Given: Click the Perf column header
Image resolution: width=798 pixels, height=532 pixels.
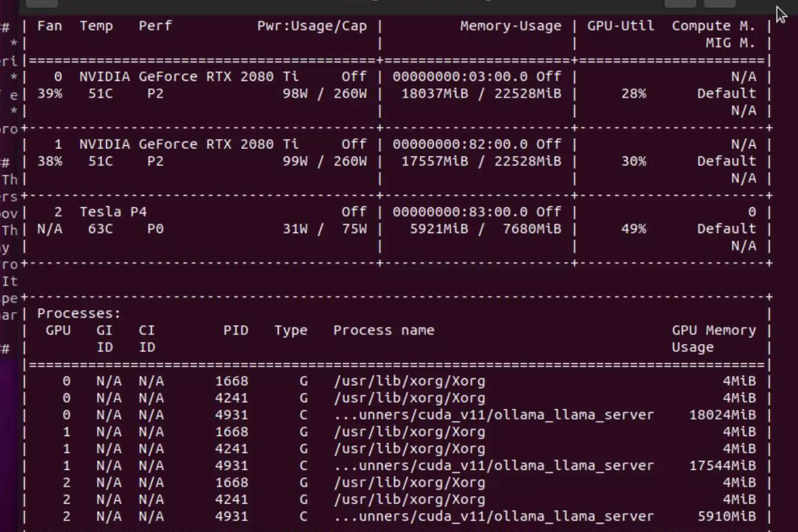Looking at the screenshot, I should point(155,26).
